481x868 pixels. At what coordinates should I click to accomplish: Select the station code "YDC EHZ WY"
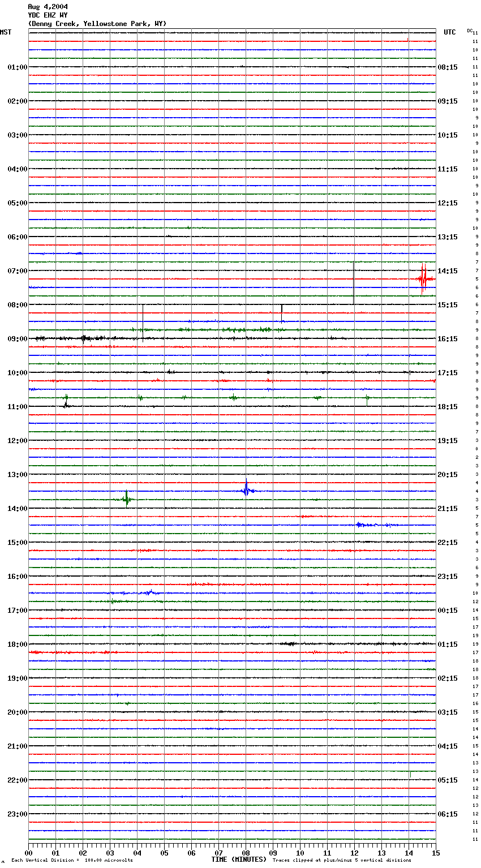(48, 15)
